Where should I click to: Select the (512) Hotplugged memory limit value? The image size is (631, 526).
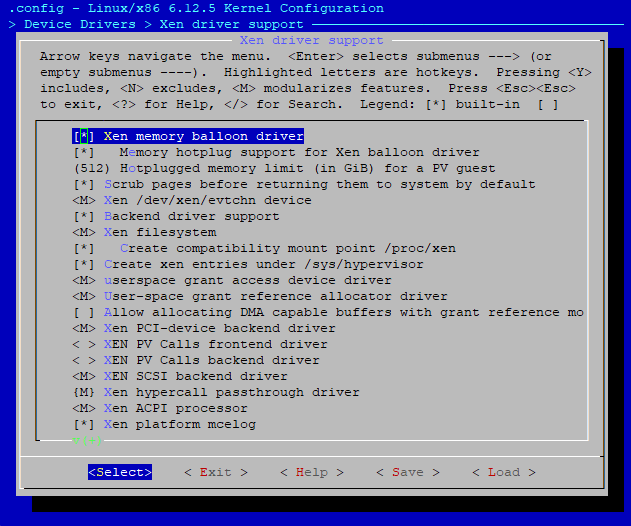click(91, 168)
